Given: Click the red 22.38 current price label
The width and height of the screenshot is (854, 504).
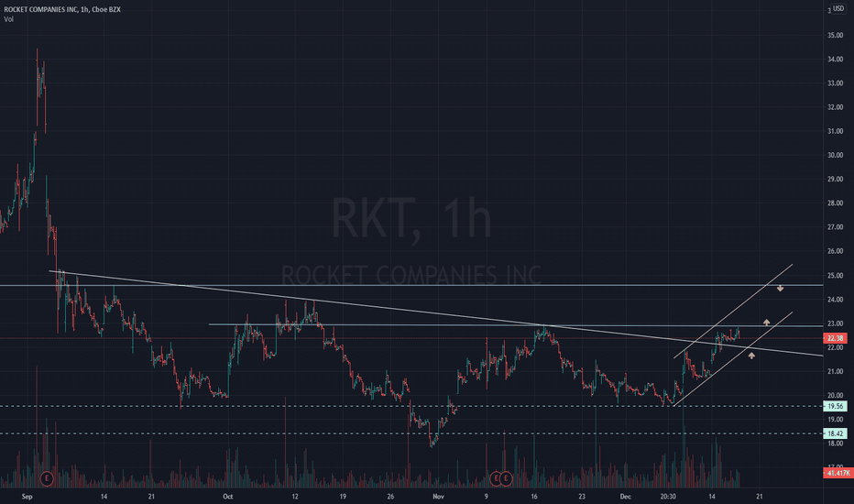Looking at the screenshot, I should 835,338.
